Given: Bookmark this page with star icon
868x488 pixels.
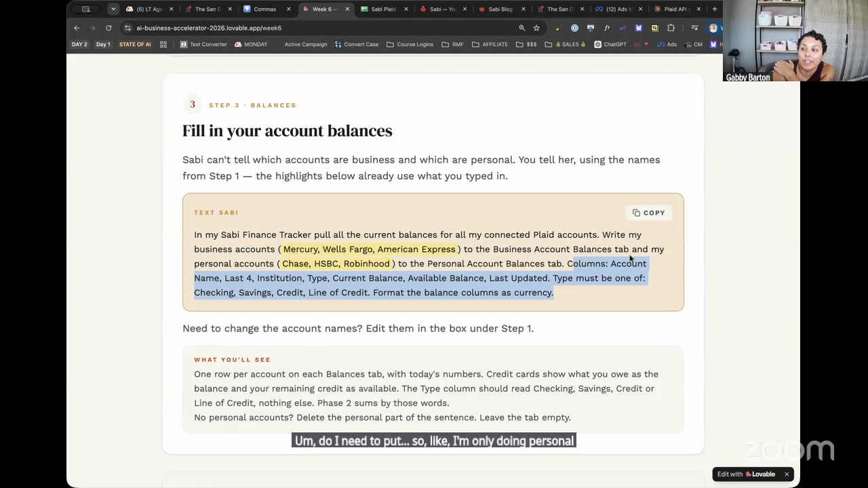Looking at the screenshot, I should (536, 28).
